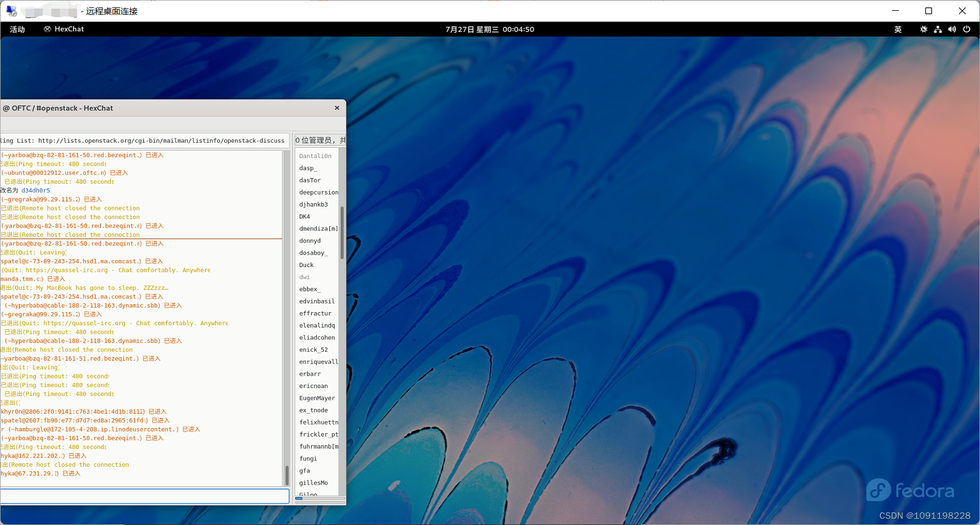980x525 pixels.
Task: Click the ~ubuntu@00012912.user.oftc.n join line
Action: [64, 173]
